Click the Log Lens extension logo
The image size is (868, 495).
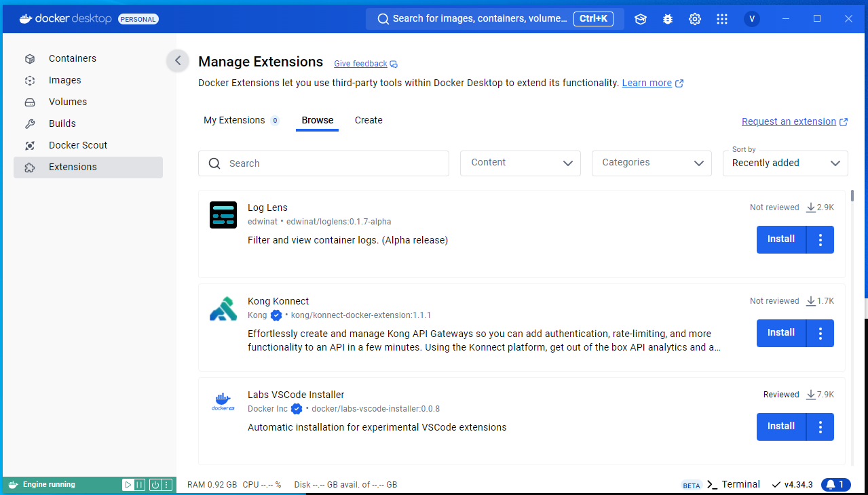223,215
